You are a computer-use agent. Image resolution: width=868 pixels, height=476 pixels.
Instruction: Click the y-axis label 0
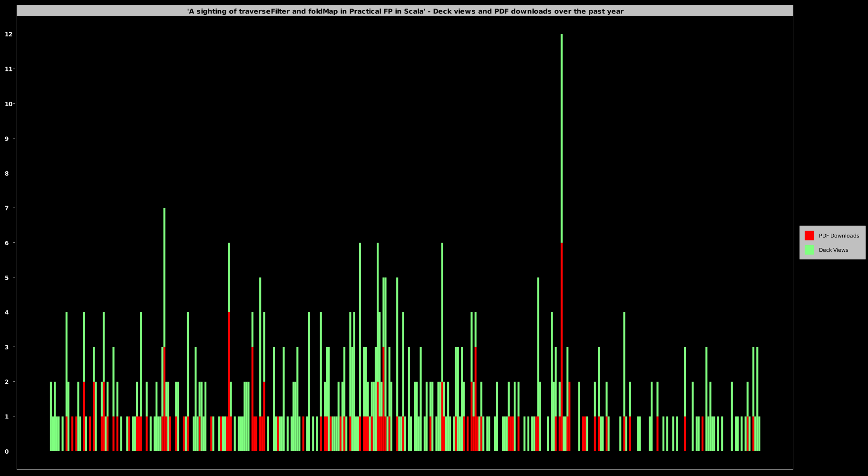click(x=7, y=451)
